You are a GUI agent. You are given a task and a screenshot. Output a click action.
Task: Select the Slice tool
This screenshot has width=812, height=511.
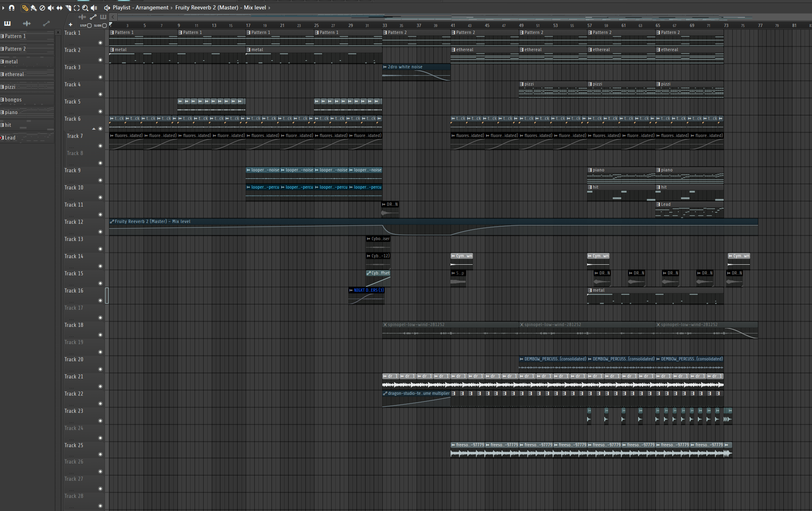coord(68,8)
